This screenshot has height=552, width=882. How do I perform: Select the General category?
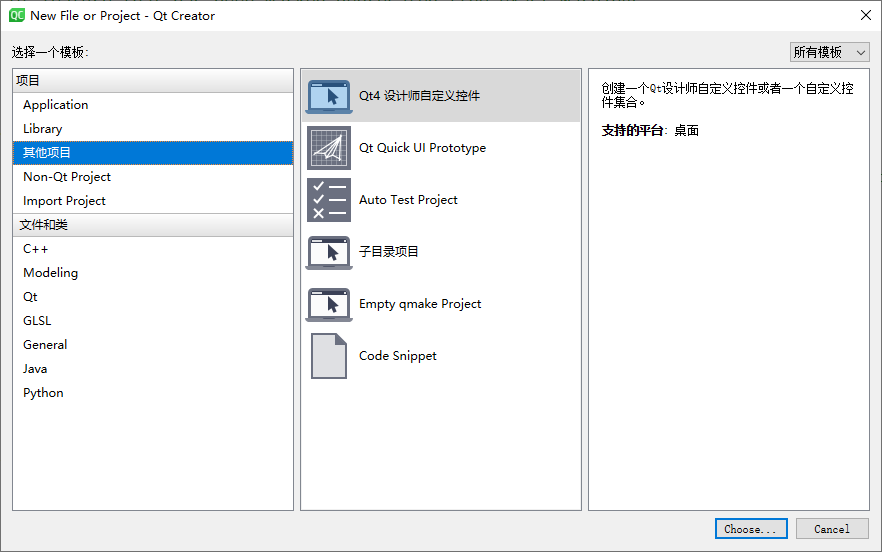tap(153, 345)
